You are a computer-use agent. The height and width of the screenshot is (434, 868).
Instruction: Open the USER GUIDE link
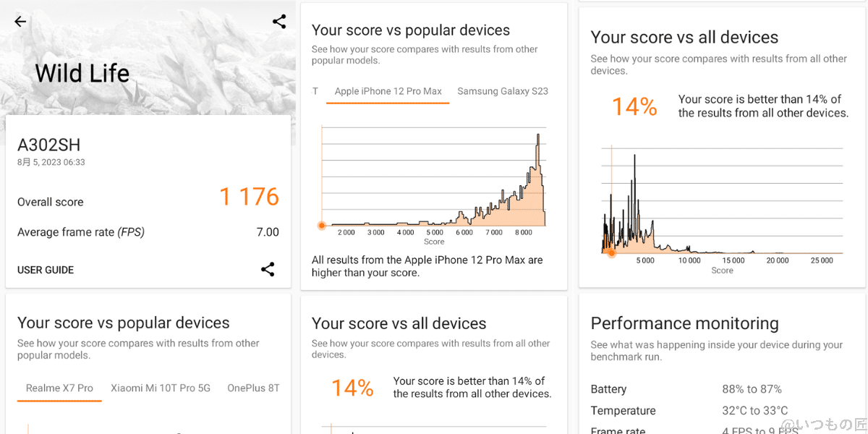coord(46,270)
